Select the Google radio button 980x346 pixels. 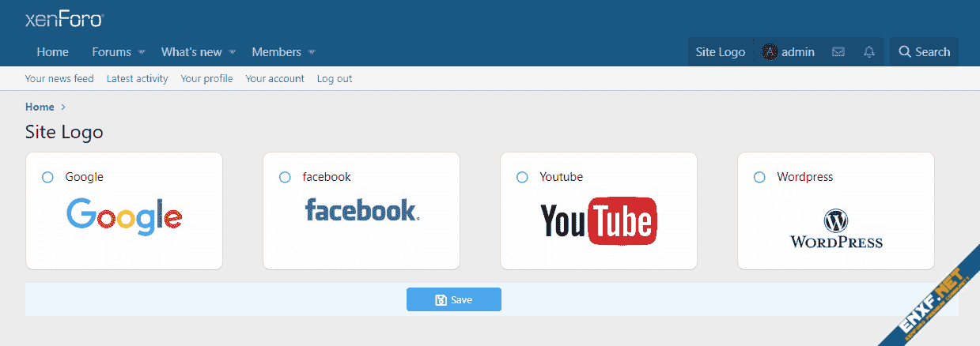coord(47,177)
